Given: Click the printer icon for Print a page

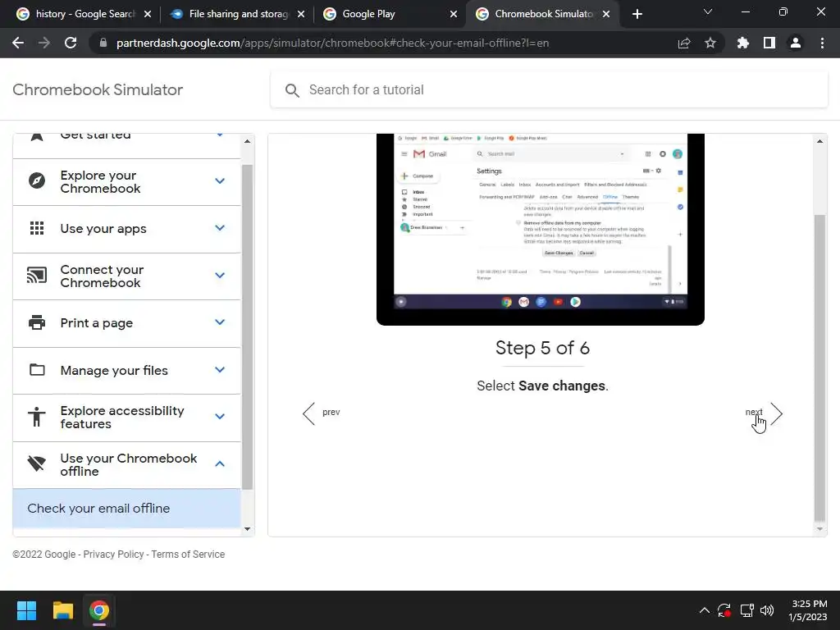Looking at the screenshot, I should [37, 322].
